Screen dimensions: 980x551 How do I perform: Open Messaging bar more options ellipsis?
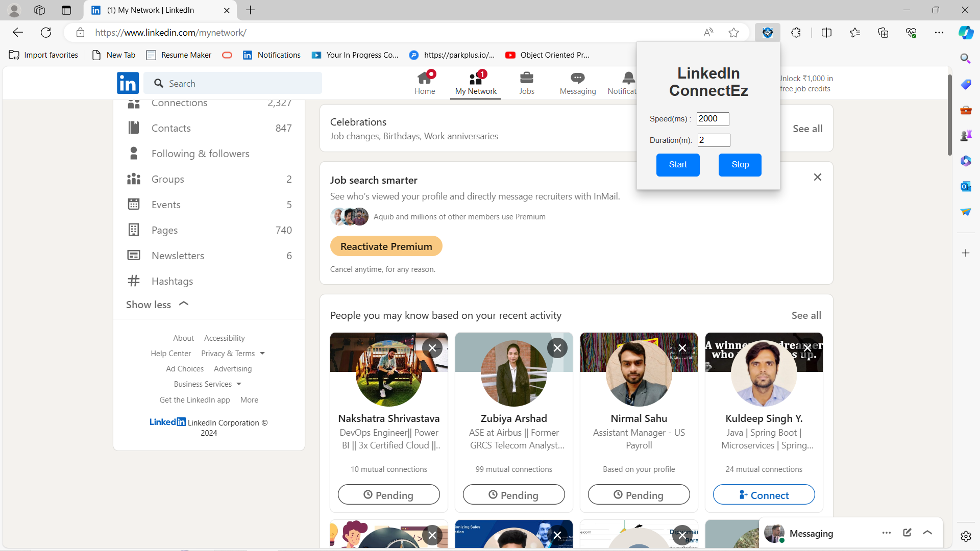pyautogui.click(x=887, y=533)
